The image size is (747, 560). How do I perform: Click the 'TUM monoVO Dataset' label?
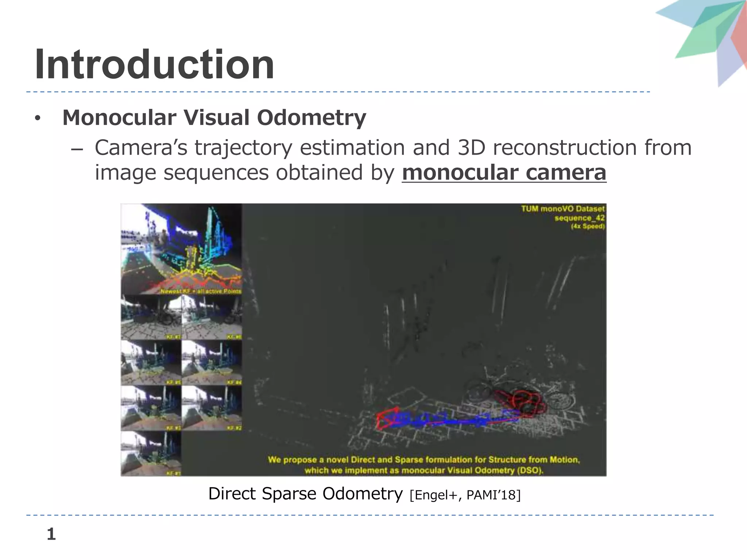562,209
